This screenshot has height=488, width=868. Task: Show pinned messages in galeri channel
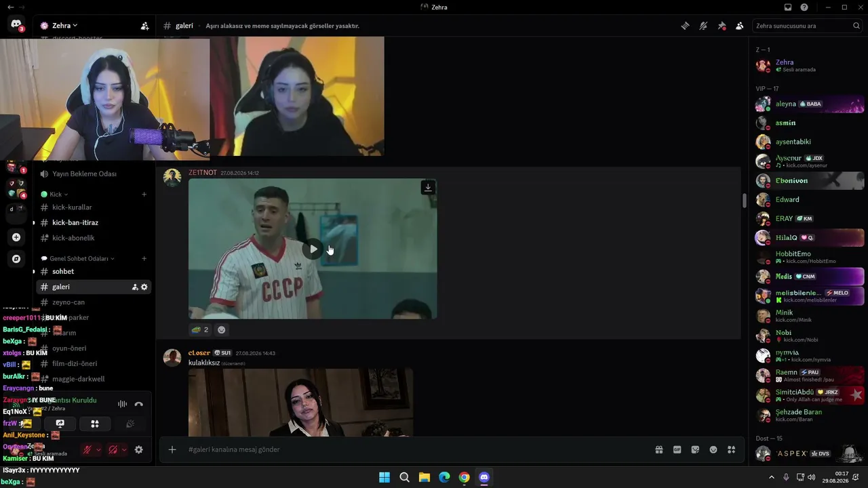(722, 26)
